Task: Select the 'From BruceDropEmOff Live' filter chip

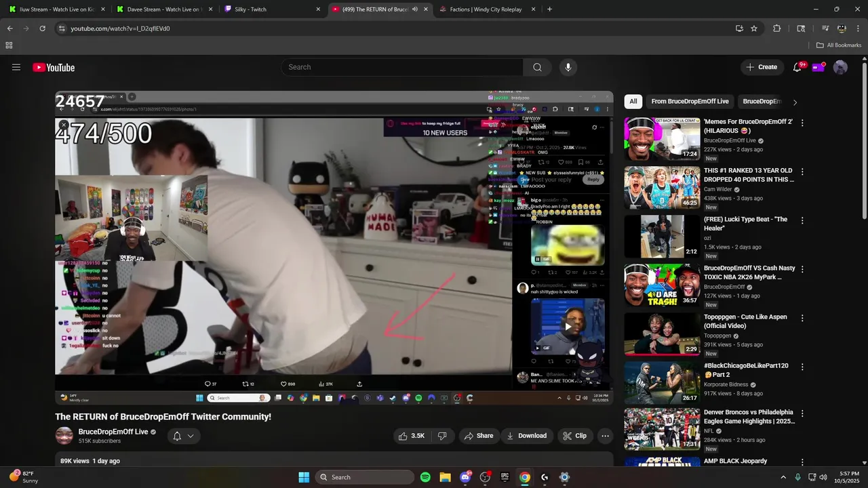Action: point(690,102)
